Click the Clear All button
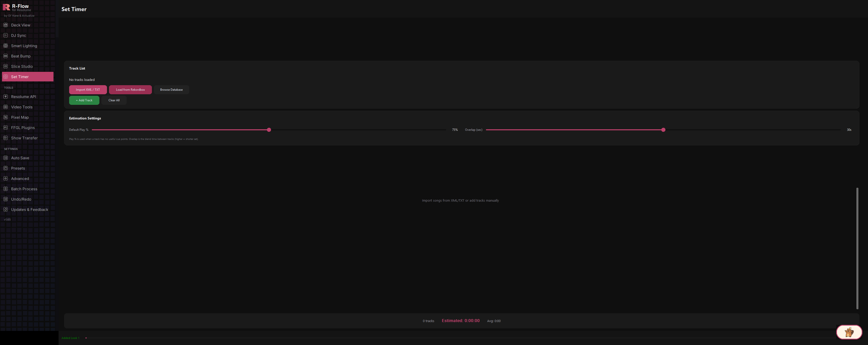 point(114,100)
